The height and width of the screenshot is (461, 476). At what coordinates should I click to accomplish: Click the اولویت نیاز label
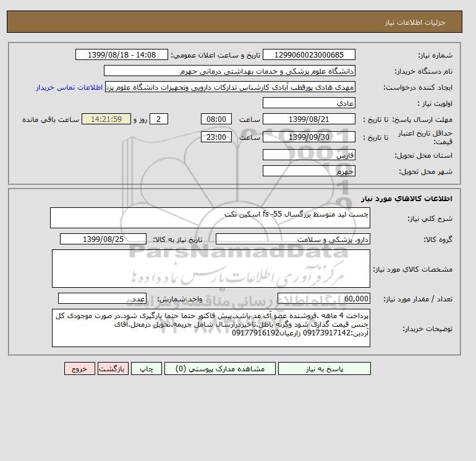pos(435,103)
